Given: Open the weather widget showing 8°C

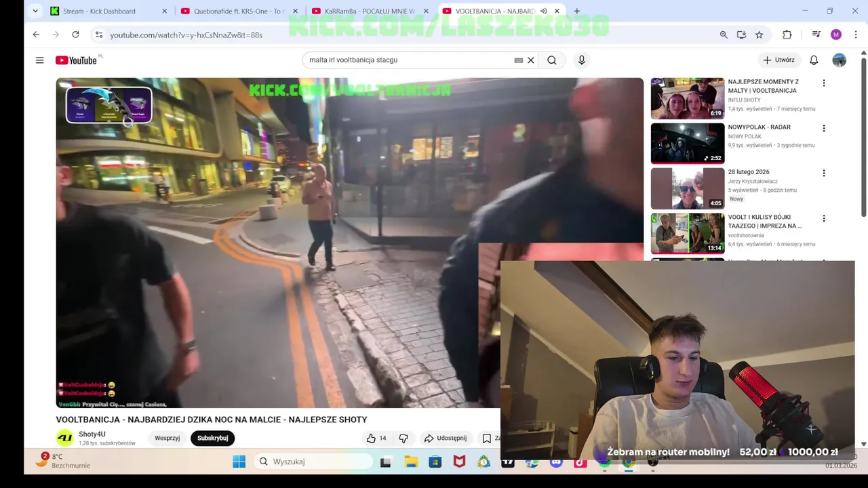Looking at the screenshot, I should pos(62,461).
